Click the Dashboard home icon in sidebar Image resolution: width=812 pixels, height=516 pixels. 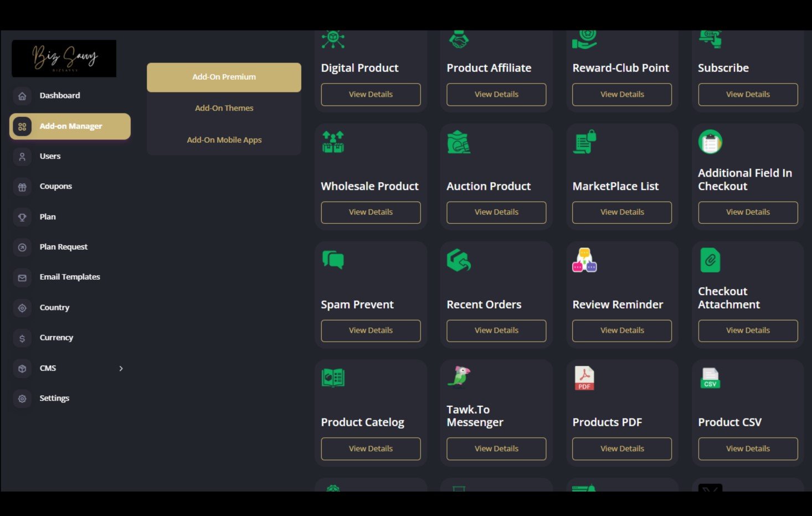[x=22, y=96]
